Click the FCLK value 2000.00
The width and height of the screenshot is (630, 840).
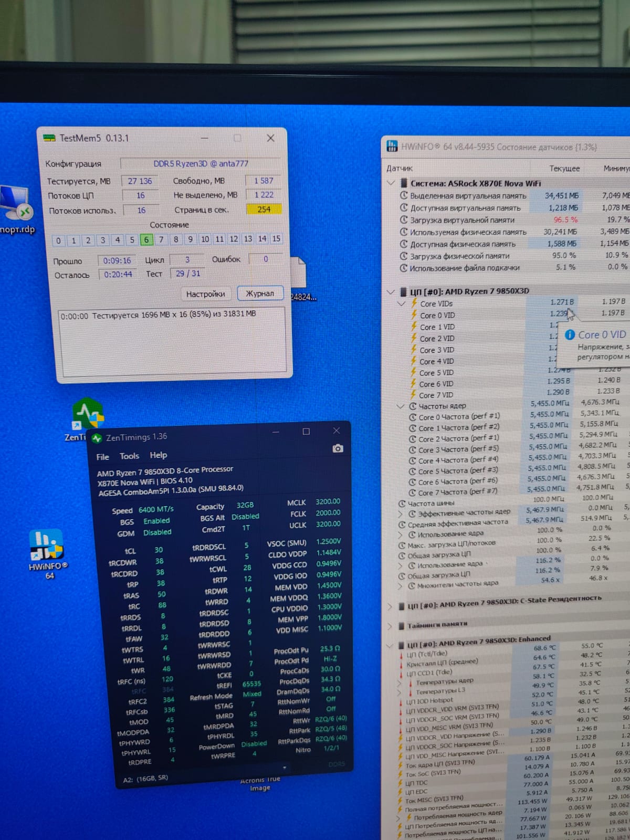pos(328,513)
